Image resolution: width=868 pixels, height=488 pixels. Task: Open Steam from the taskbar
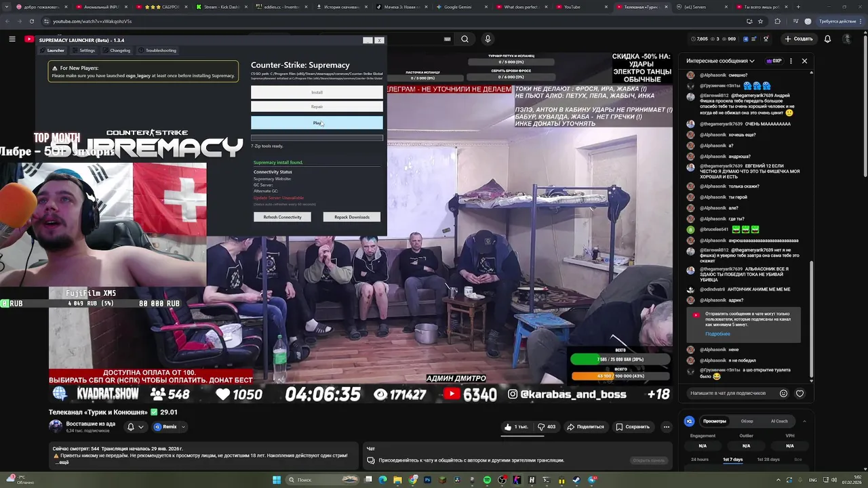pyautogui.click(x=576, y=480)
